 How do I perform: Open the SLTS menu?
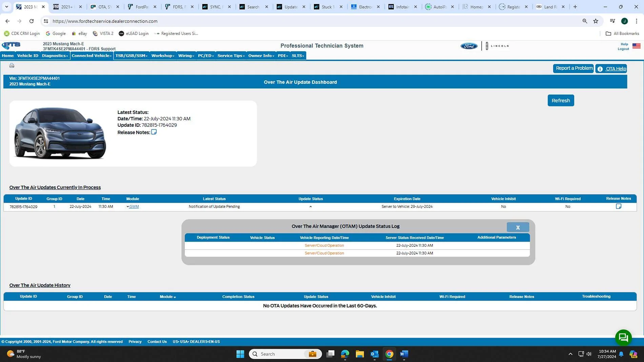298,56
